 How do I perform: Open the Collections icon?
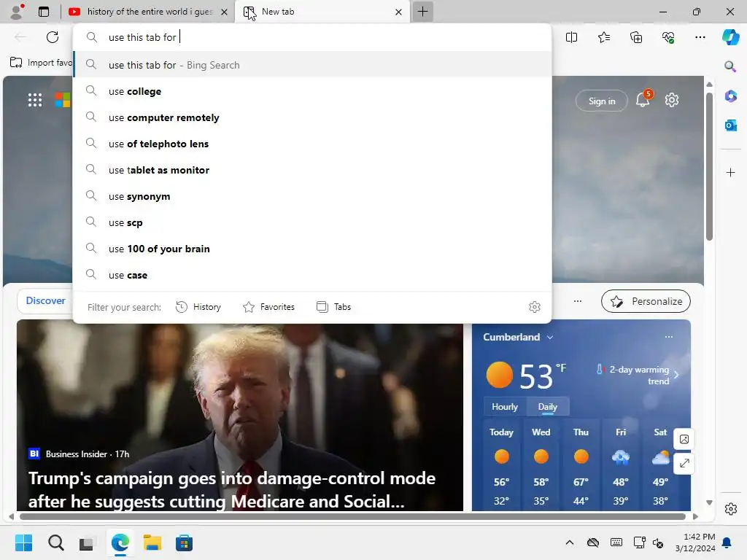(x=636, y=37)
